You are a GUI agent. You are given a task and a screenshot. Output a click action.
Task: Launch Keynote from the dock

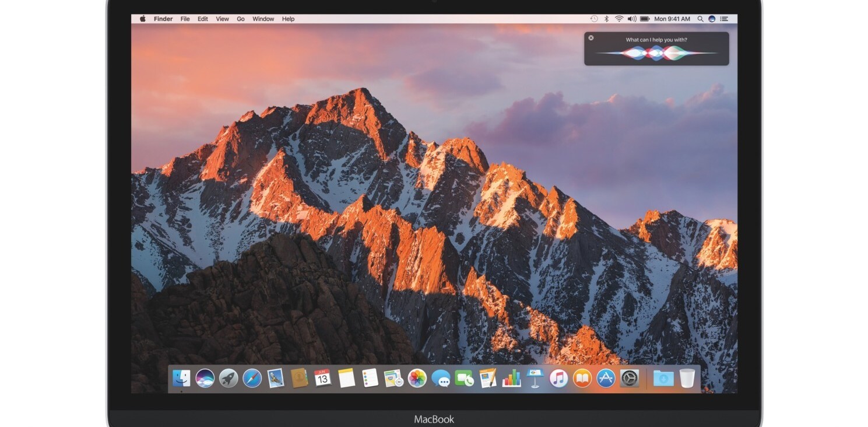(535, 378)
